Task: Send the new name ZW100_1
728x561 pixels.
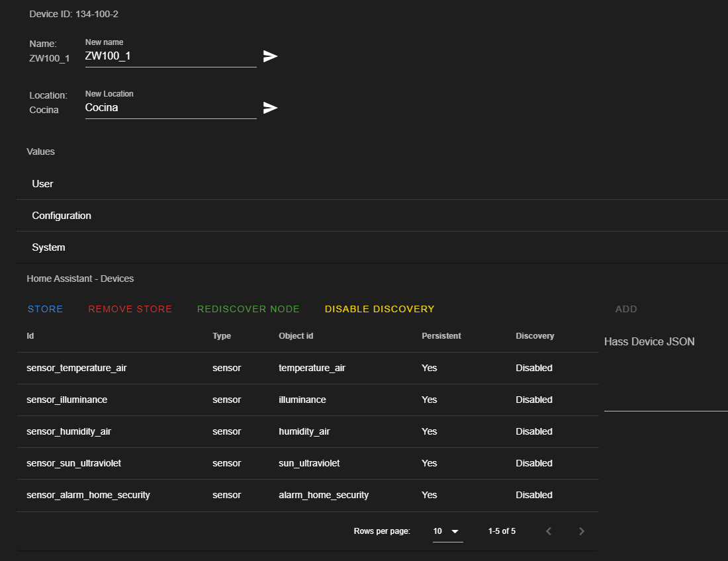Action: [x=270, y=56]
